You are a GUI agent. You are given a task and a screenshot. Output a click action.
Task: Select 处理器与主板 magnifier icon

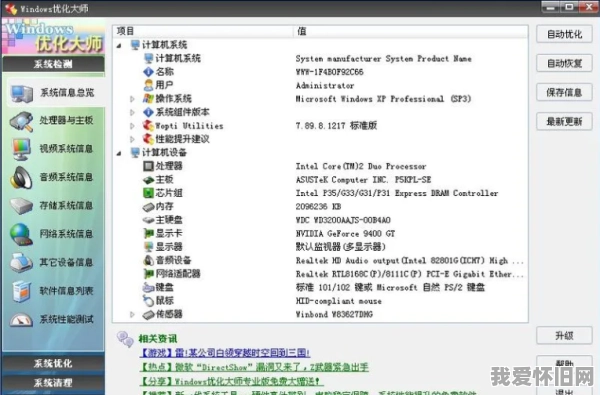[x=21, y=121]
